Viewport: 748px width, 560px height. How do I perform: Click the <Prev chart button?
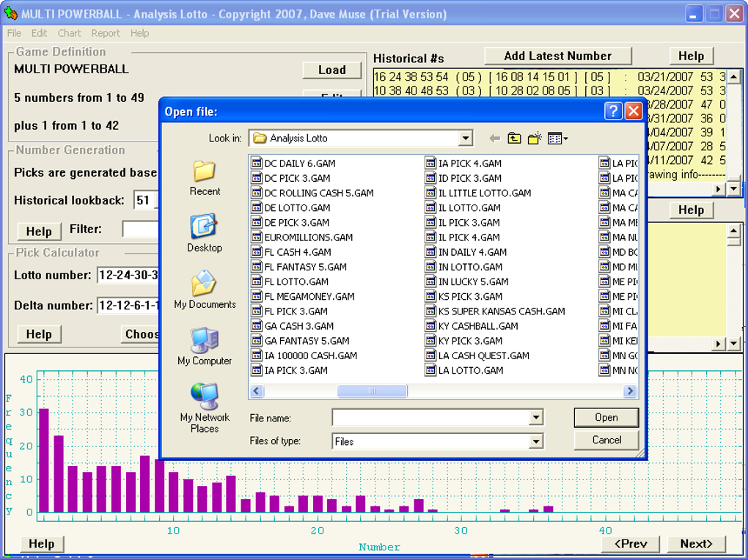click(631, 544)
